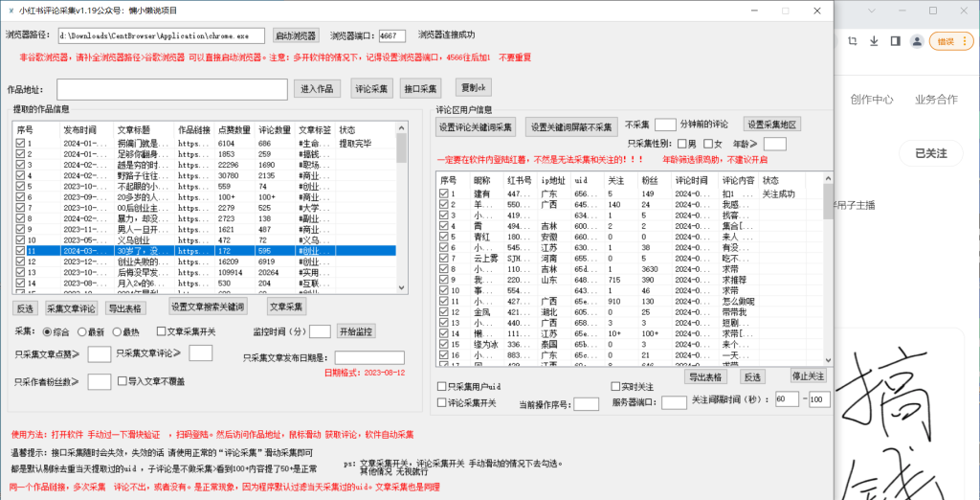Start monitoring with 开始监控
This screenshot has width=980, height=500.
click(x=356, y=331)
